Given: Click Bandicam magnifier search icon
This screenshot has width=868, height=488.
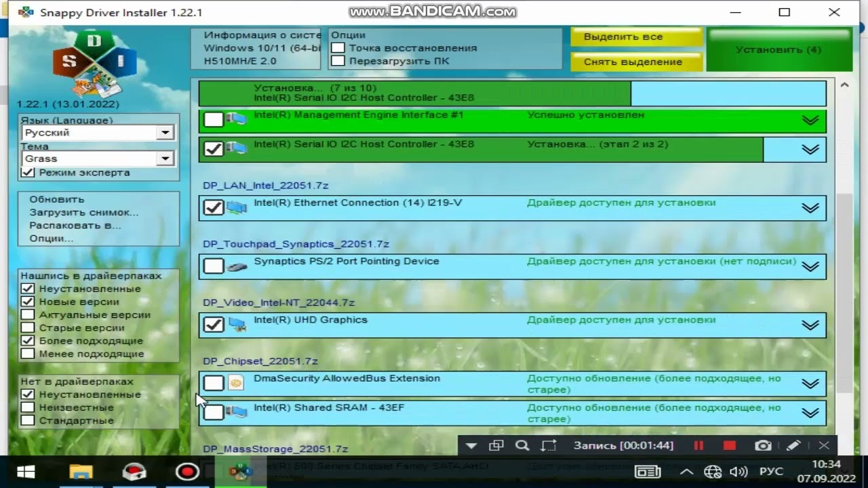Looking at the screenshot, I should pyautogui.click(x=522, y=445).
